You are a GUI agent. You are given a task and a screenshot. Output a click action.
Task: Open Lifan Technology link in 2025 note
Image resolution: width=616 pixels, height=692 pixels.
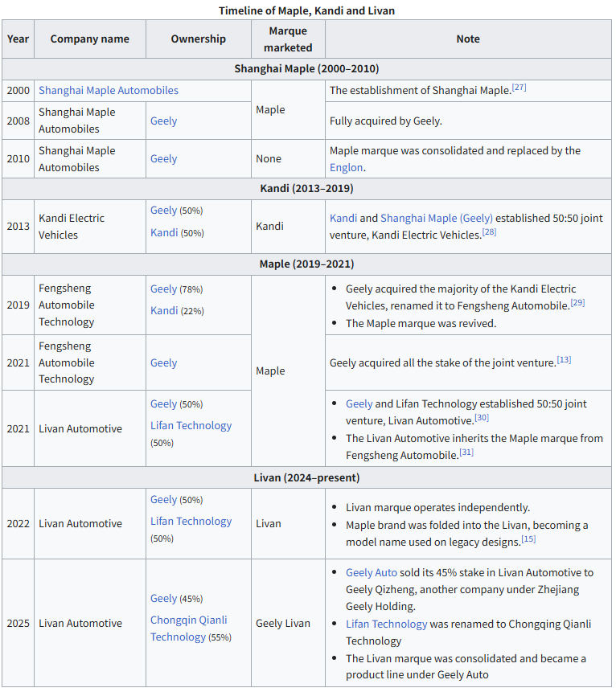(386, 624)
